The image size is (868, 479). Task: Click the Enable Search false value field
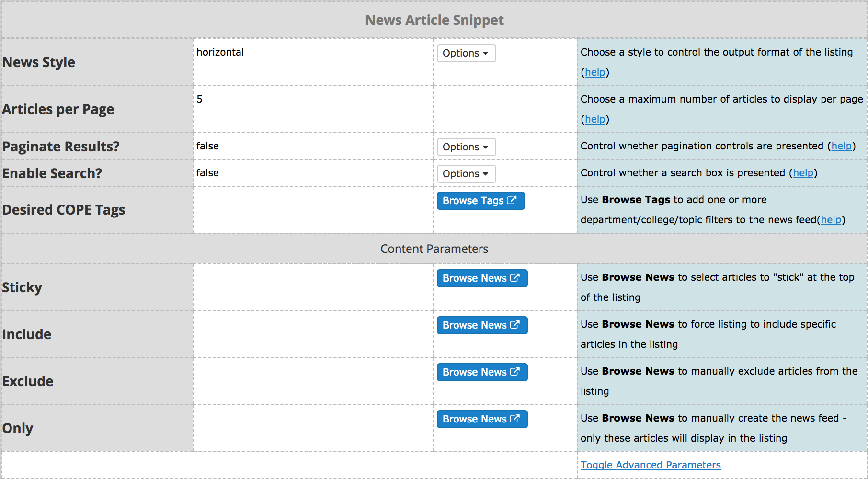click(x=313, y=173)
